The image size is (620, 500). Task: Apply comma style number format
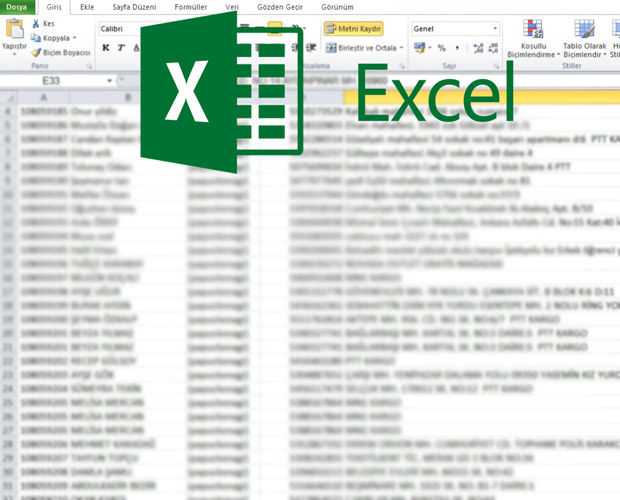click(x=456, y=47)
